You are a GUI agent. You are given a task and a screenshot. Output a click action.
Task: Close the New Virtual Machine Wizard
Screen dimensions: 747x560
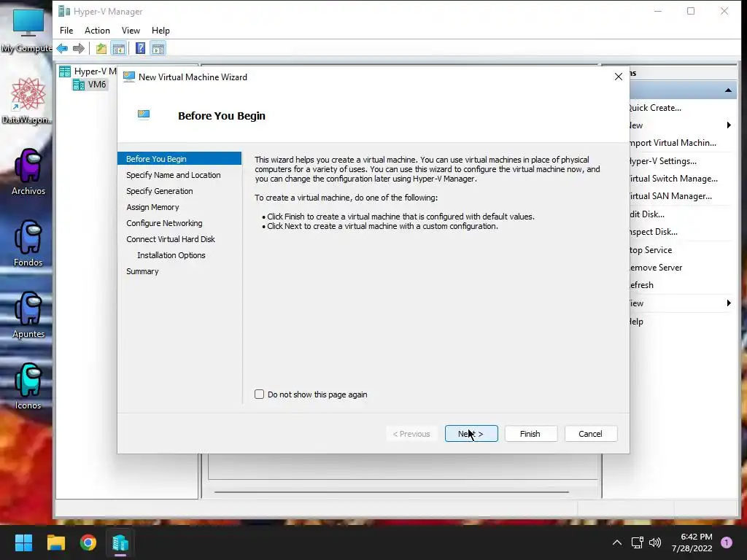(x=619, y=77)
